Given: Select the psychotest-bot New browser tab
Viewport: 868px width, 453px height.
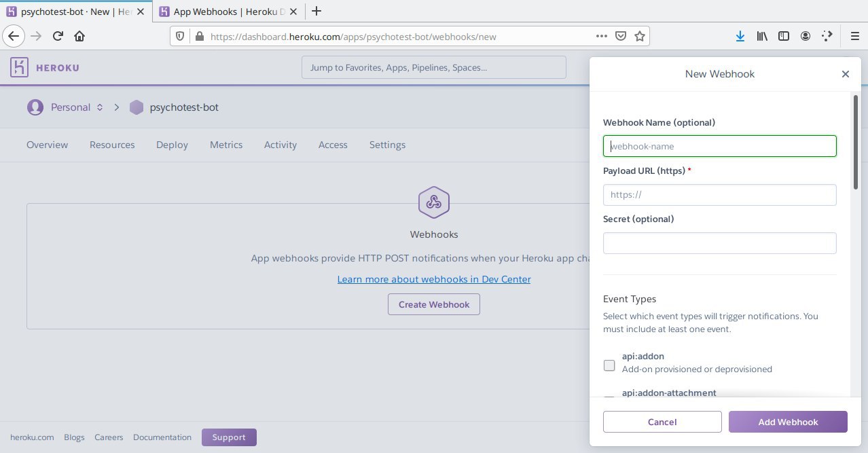Looking at the screenshot, I should tap(77, 11).
